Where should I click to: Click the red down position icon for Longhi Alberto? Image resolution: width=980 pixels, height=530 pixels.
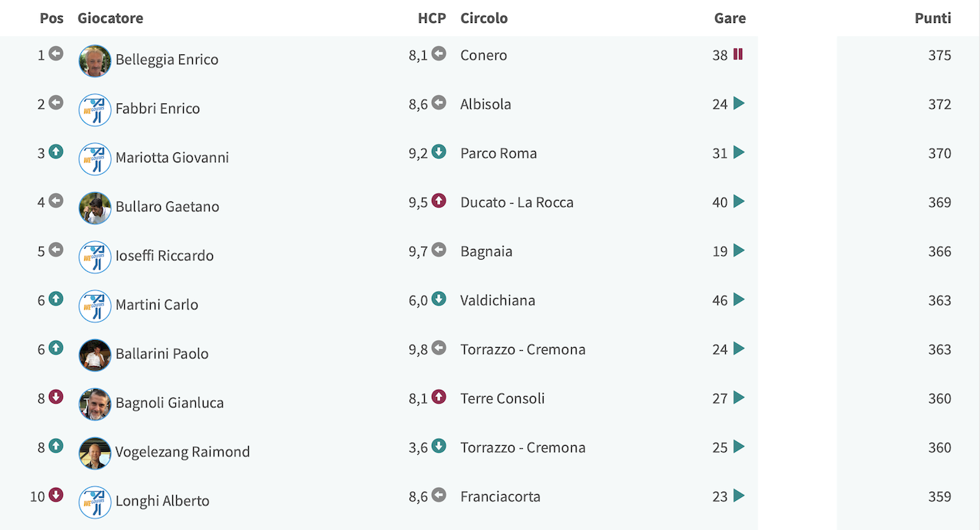pyautogui.click(x=56, y=495)
